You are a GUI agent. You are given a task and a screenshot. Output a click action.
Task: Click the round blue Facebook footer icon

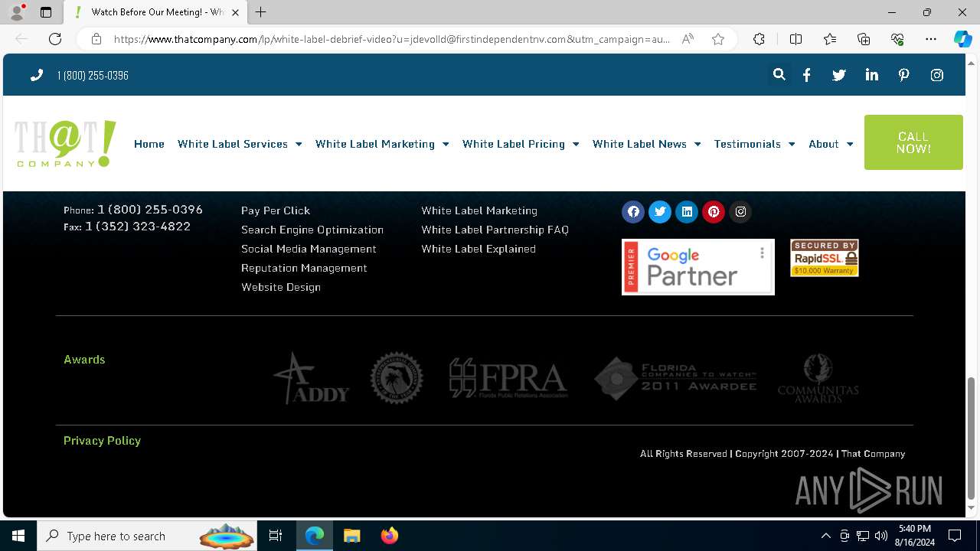pos(633,212)
